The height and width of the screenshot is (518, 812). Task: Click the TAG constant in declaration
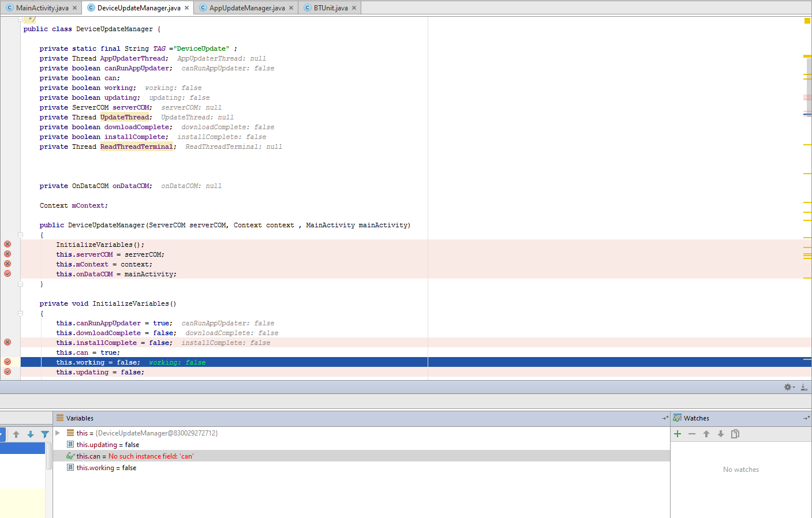(159, 48)
